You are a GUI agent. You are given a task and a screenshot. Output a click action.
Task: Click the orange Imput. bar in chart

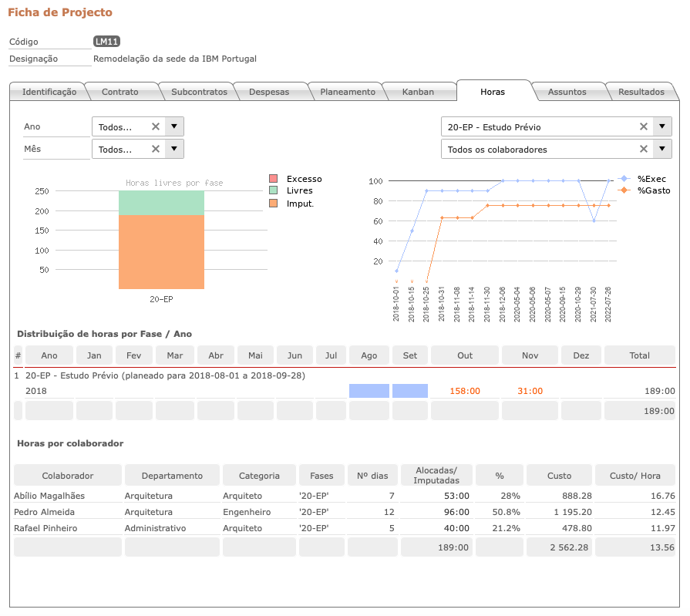coord(161,251)
